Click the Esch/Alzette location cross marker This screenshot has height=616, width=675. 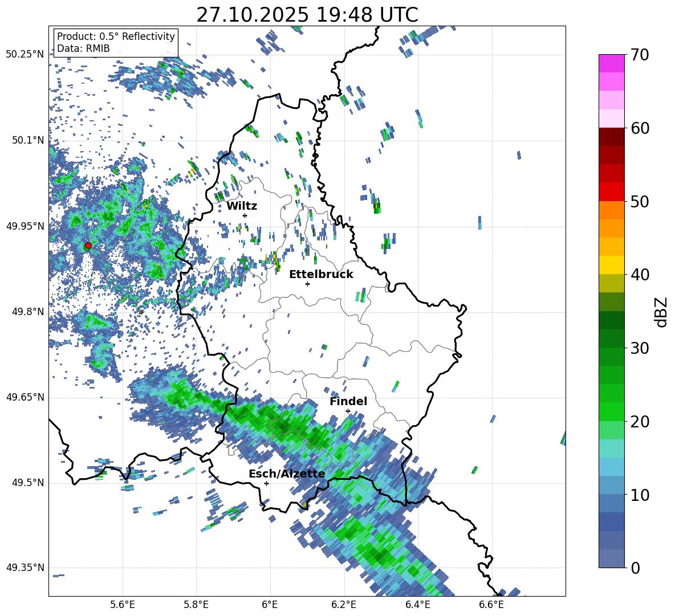coord(266,483)
